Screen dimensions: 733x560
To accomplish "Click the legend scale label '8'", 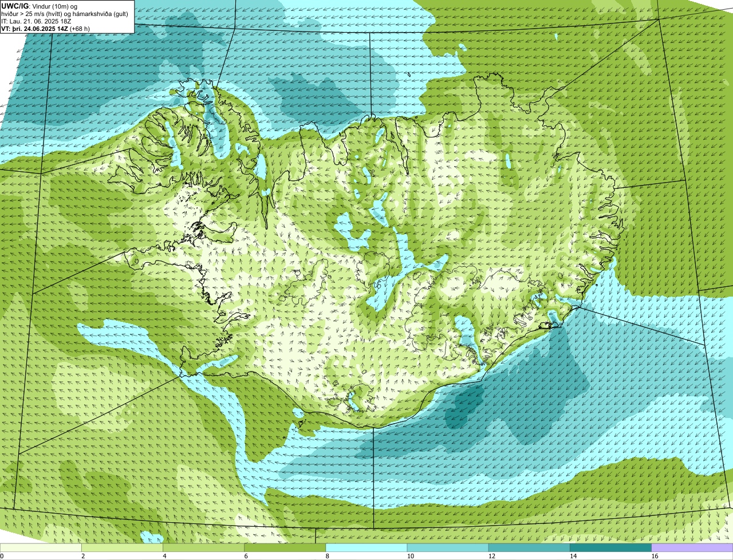I will [x=327, y=556].
